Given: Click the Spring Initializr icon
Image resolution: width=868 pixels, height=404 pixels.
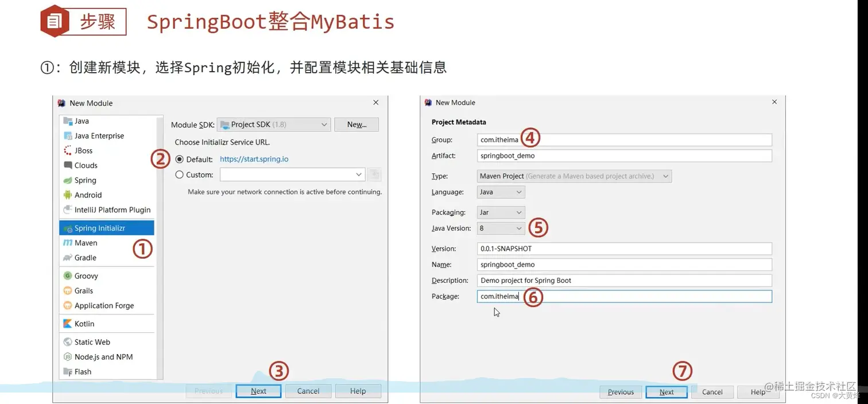Looking at the screenshot, I should pyautogui.click(x=68, y=228).
